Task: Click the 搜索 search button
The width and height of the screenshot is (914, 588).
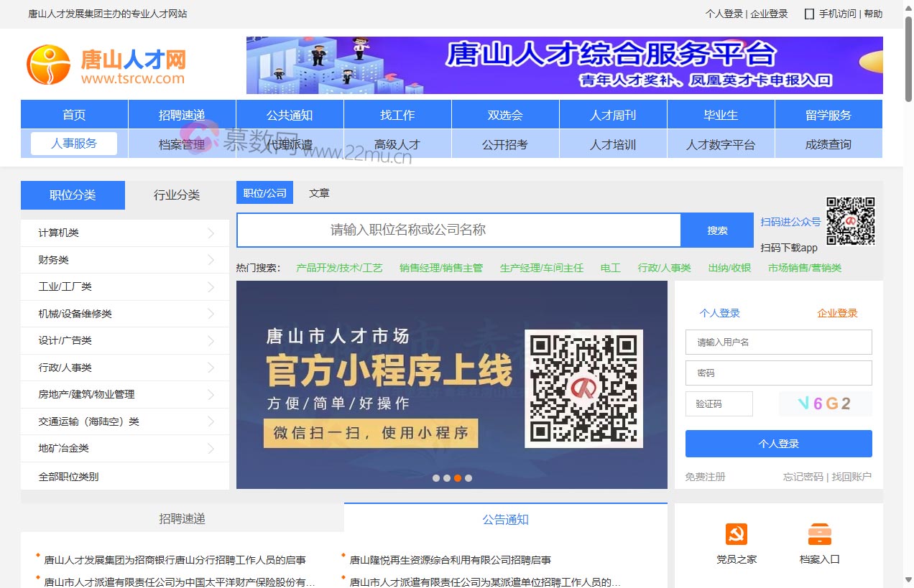Action: 716,230
